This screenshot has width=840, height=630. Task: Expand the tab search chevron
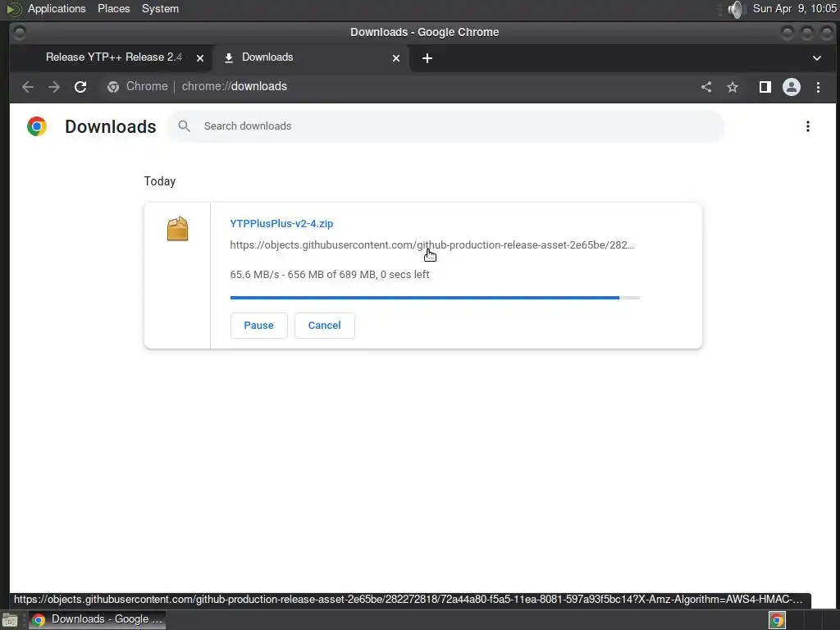[x=817, y=58]
